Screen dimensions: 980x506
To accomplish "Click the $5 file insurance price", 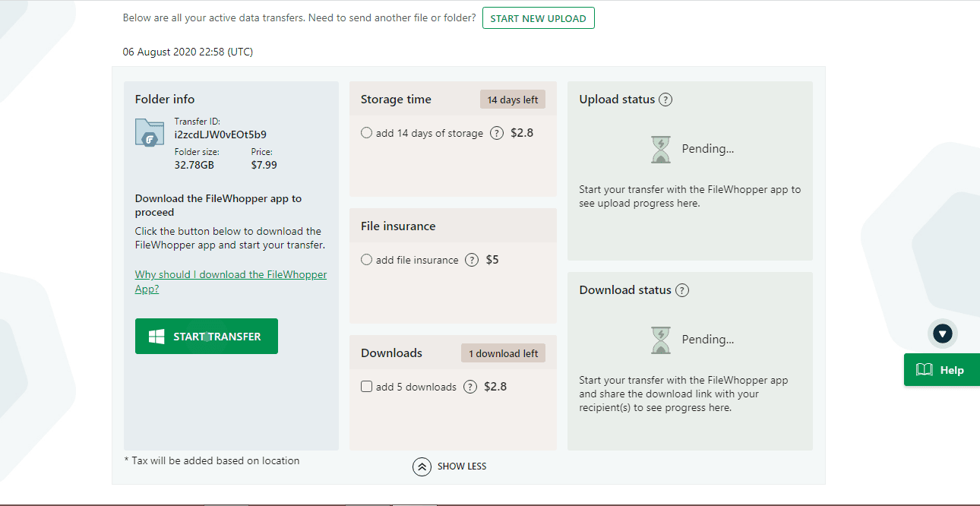I will pyautogui.click(x=492, y=260).
